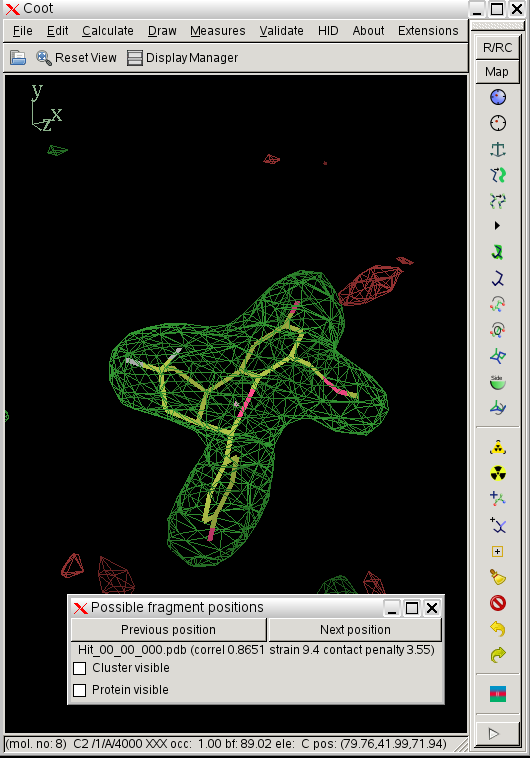530x758 pixels.
Task: Expand the small black arrow in toolbar
Action: click(497, 226)
